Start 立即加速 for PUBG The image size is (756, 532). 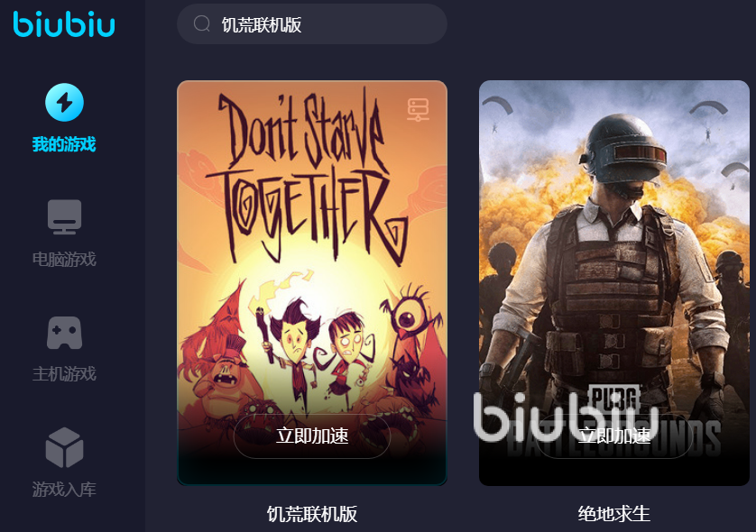614,436
